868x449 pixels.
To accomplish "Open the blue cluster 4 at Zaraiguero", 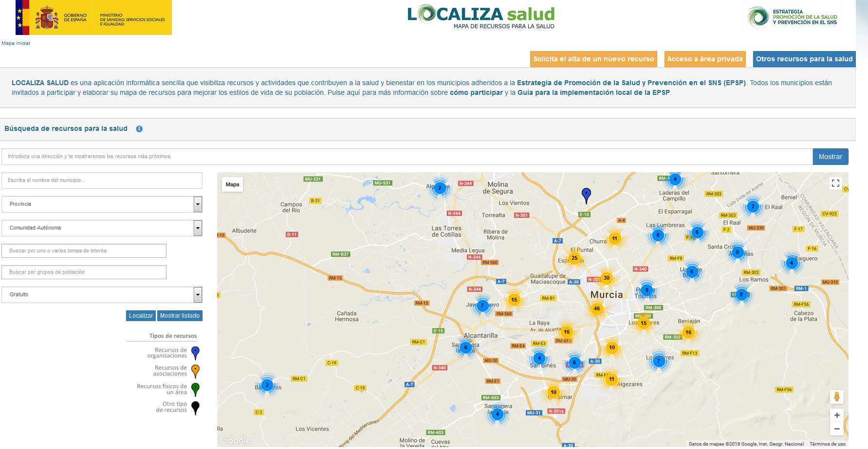I will pyautogui.click(x=792, y=263).
